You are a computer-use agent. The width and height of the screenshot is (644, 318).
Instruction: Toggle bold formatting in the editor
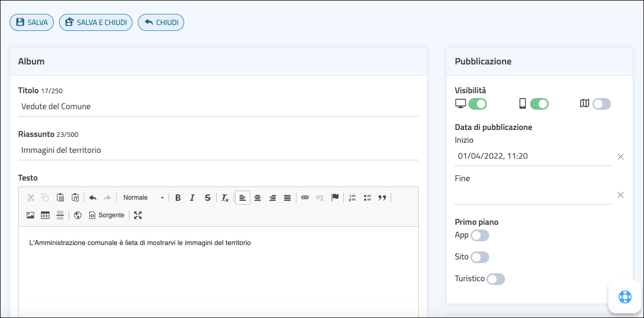(178, 198)
